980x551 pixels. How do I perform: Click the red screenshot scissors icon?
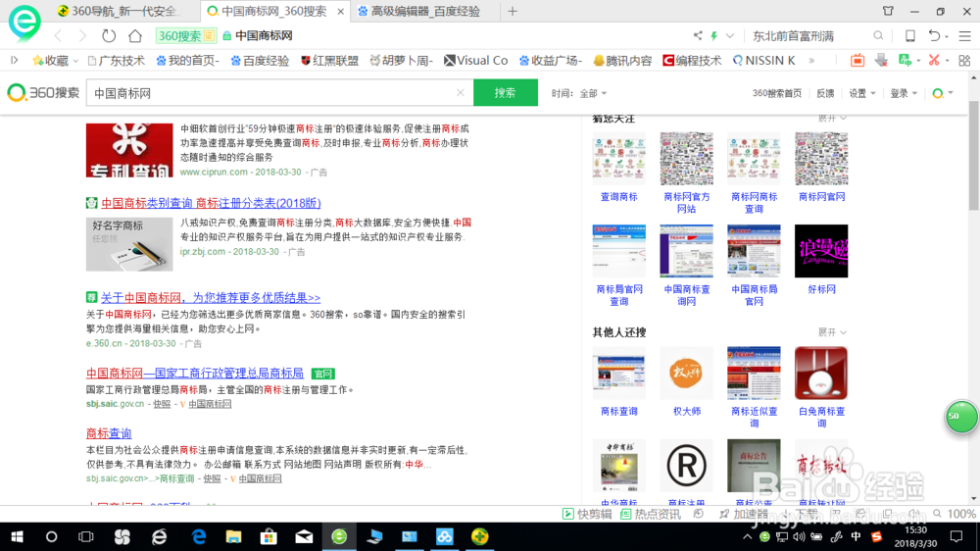tap(934, 60)
